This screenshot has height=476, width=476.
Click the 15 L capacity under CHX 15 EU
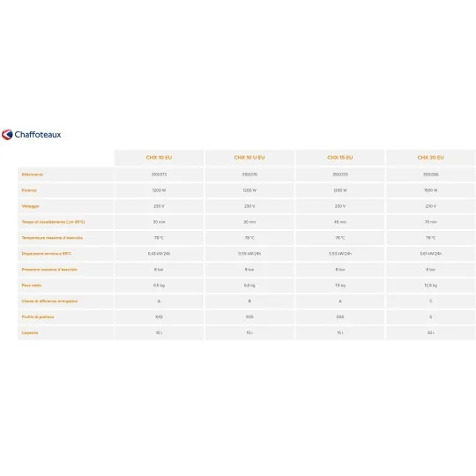pyautogui.click(x=340, y=332)
